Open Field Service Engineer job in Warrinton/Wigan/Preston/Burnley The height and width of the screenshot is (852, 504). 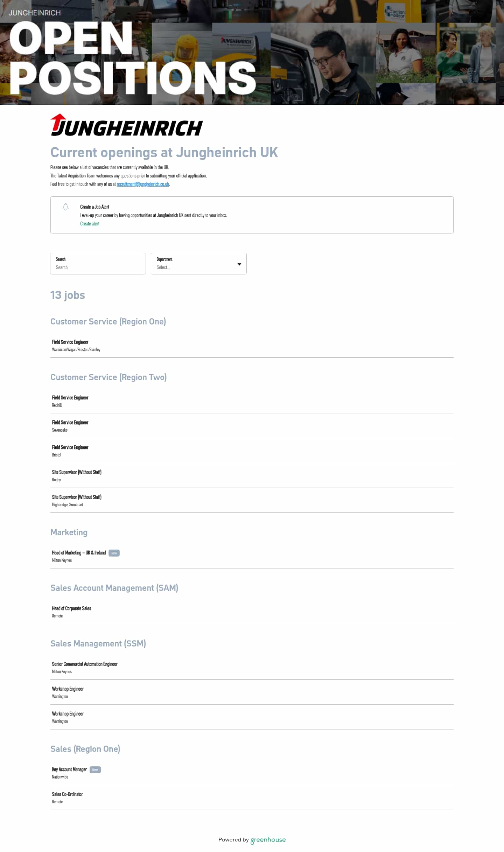tap(70, 342)
